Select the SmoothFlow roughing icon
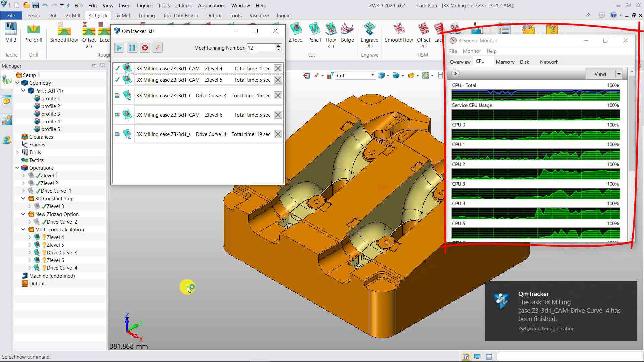 pos(64,31)
